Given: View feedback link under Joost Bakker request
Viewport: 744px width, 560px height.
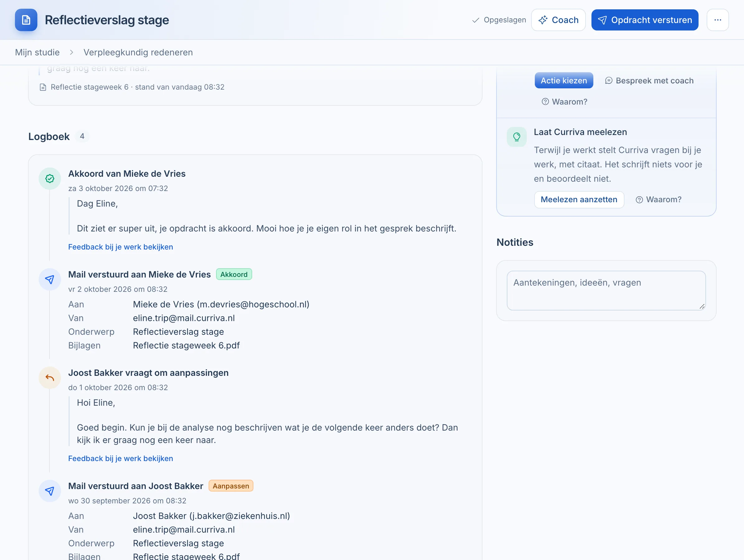Looking at the screenshot, I should coord(121,459).
